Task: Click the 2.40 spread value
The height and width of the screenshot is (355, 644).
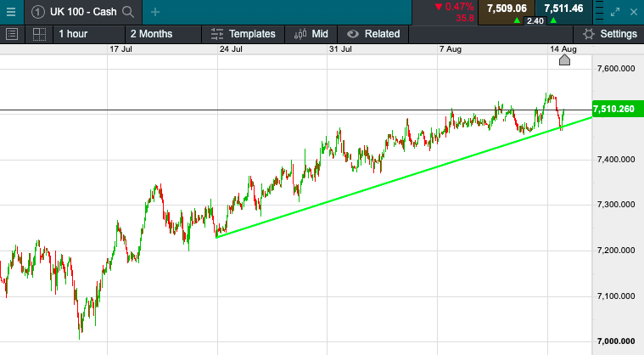Action: [535, 21]
